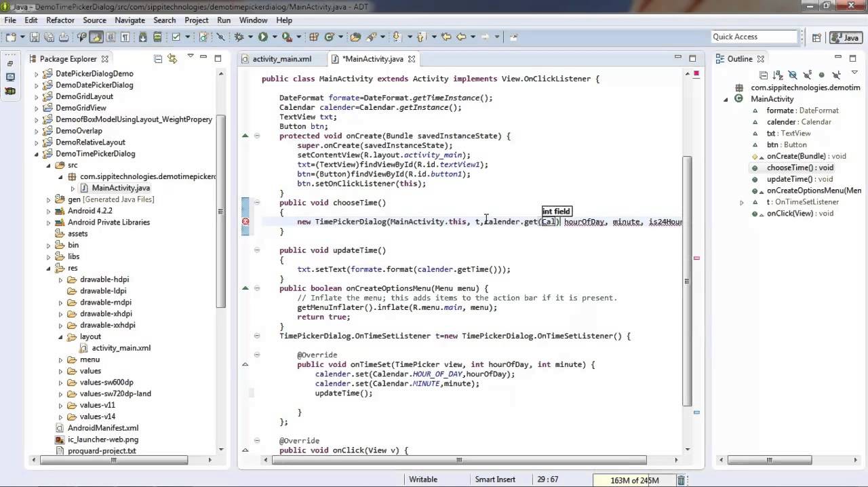
Task: Select the Java perspective button
Action: tap(845, 38)
